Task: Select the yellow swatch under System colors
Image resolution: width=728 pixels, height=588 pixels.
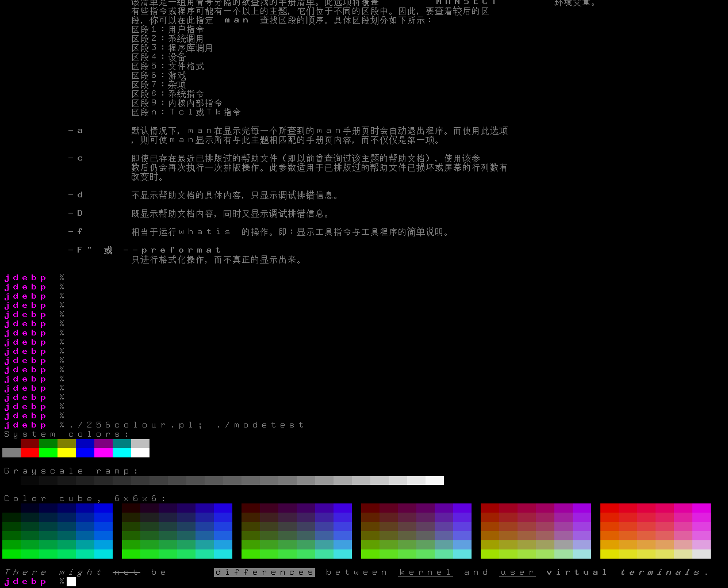Action: 67,453
